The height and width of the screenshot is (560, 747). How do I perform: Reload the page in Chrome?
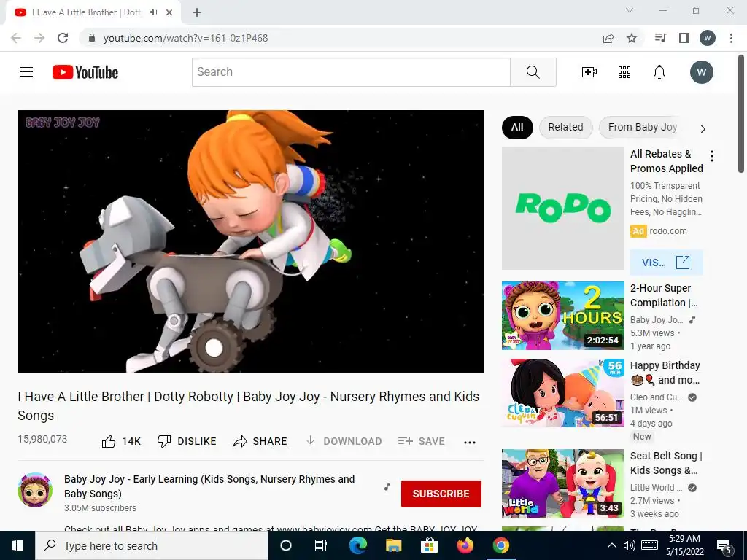point(63,38)
